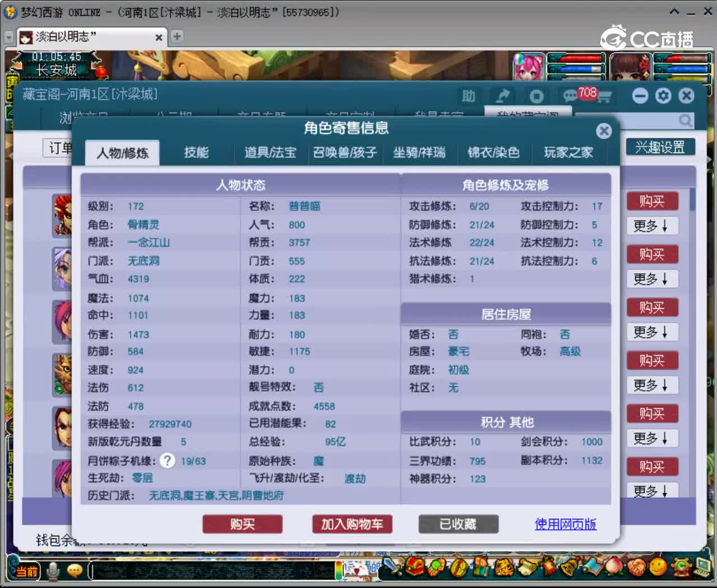The image size is (717, 588).
Task: Click the 购买 button in the dialog
Action: pyautogui.click(x=243, y=524)
